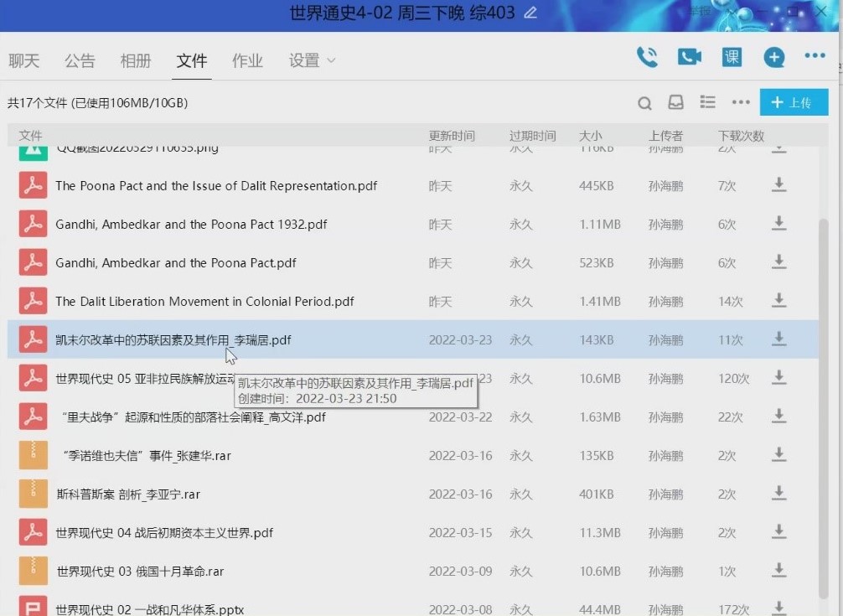Sort files by 下载次数 column header
Viewport: 843px width, 616px height.
tap(741, 136)
